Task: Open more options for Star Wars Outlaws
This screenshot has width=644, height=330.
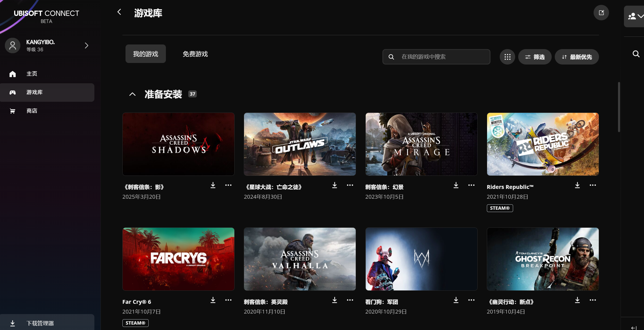Action: (350, 185)
